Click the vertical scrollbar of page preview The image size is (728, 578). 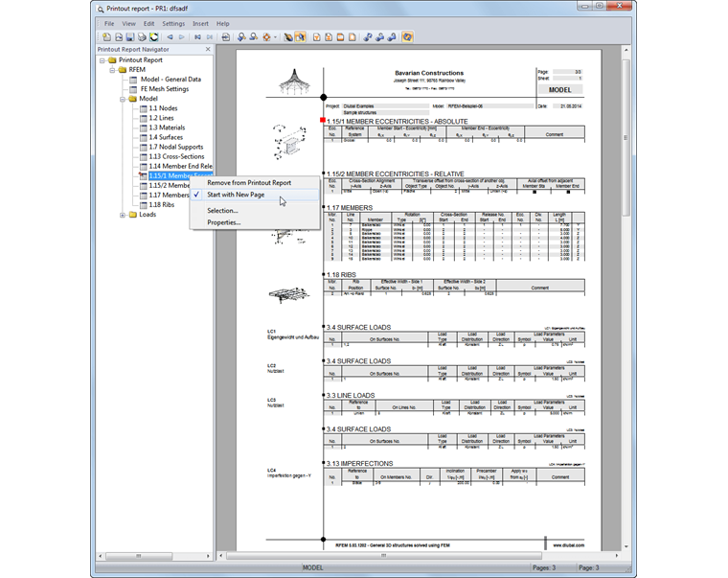pyautogui.click(x=626, y=137)
